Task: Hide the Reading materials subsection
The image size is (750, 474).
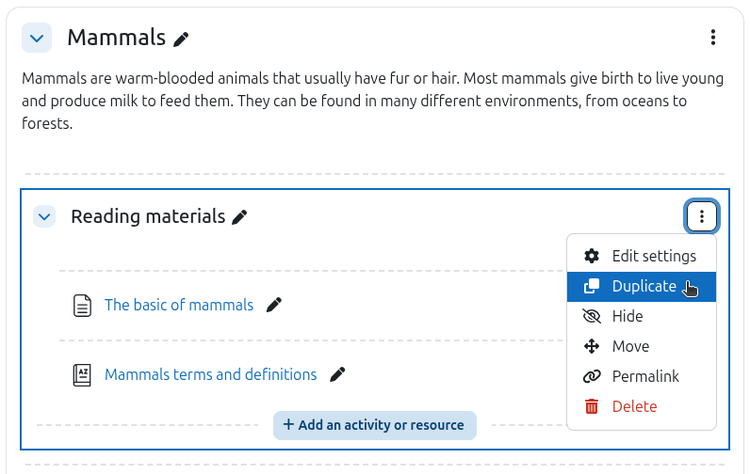Action: tap(627, 316)
